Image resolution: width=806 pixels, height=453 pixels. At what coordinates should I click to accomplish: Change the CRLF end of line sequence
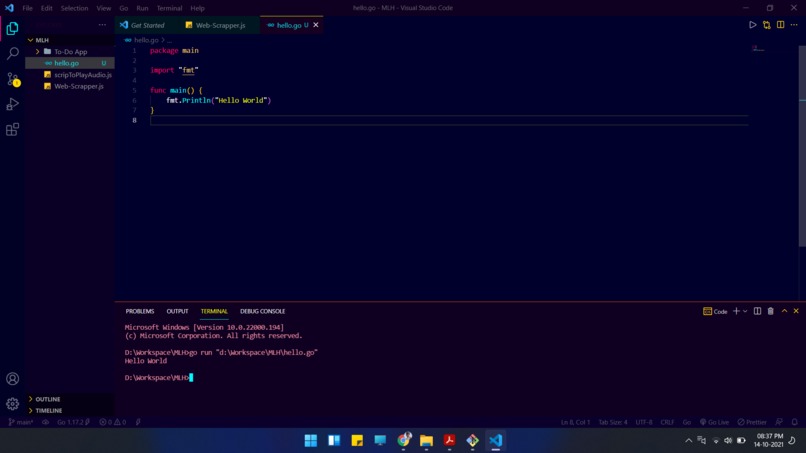[667, 422]
